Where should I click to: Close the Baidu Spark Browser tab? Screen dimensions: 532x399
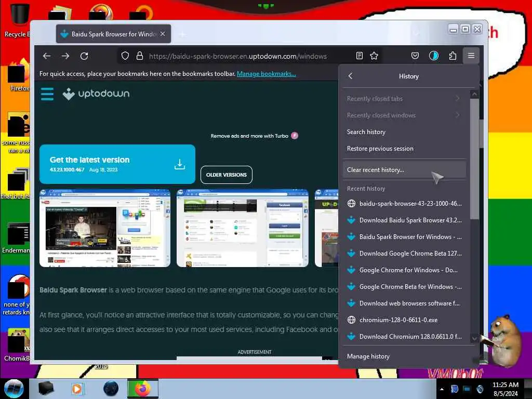pos(163,34)
